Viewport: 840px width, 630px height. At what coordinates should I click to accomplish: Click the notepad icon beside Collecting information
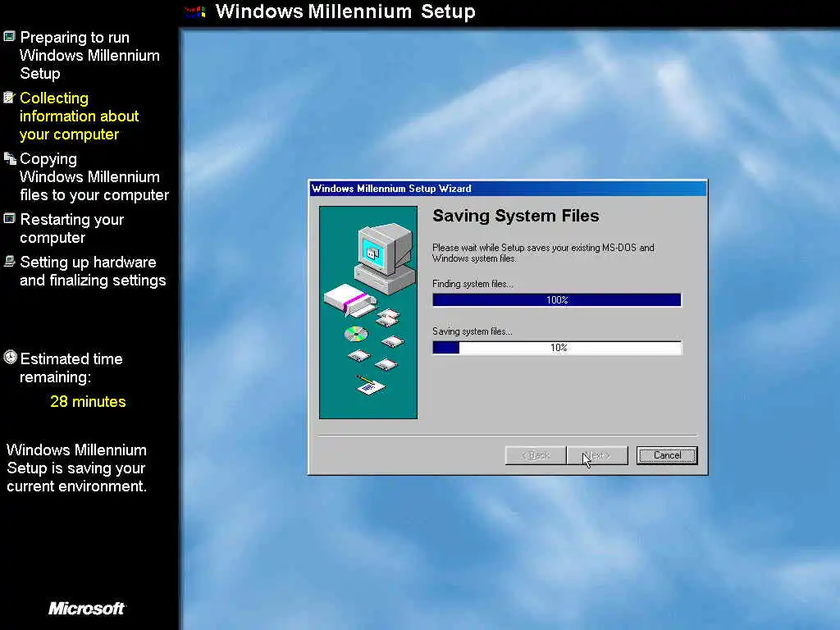tap(9, 98)
